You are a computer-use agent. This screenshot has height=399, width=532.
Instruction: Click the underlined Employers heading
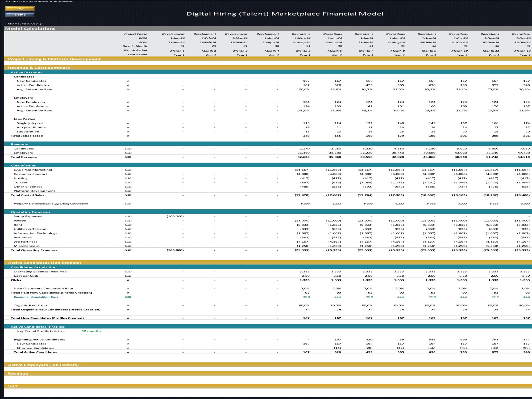coord(23,98)
